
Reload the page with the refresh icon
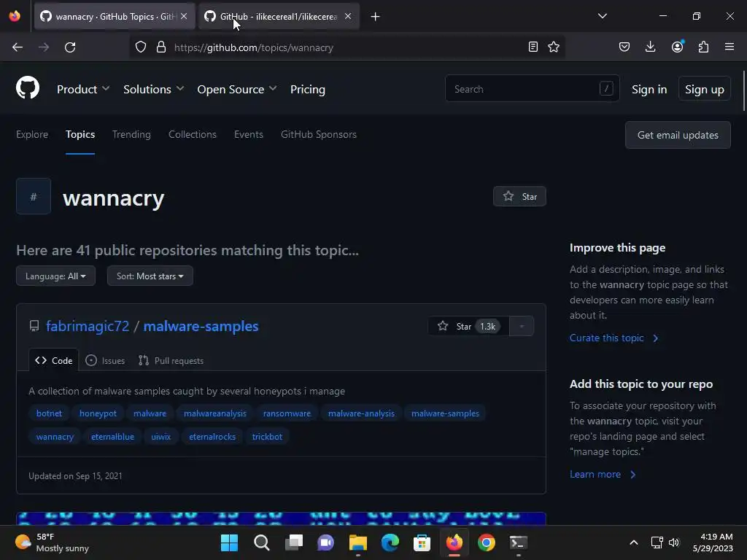(70, 47)
